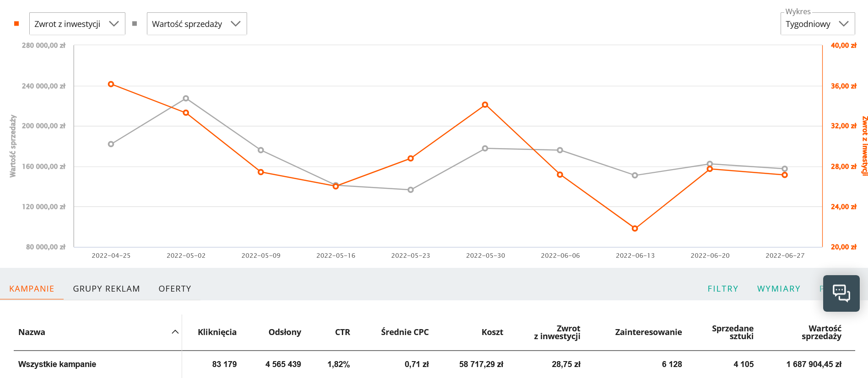Image resolution: width=868 pixels, height=378 pixels.
Task: Switch to the Grupy reklam tab
Action: [x=106, y=289]
